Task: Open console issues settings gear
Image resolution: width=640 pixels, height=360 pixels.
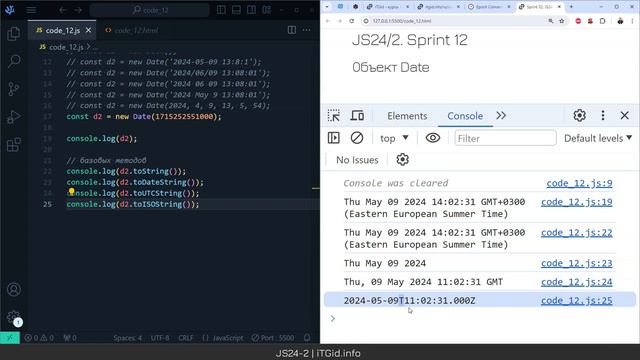Action: pos(402,160)
